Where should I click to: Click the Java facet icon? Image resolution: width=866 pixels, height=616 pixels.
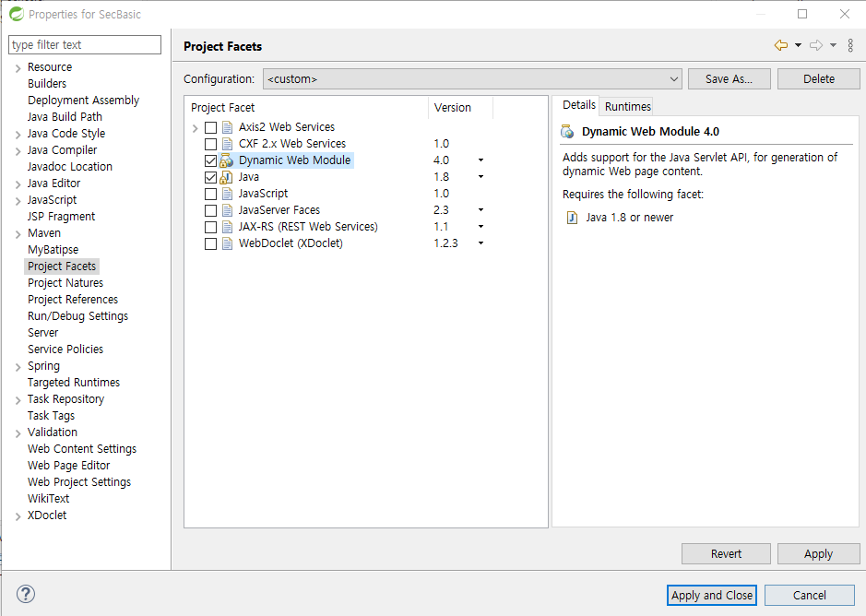click(227, 177)
